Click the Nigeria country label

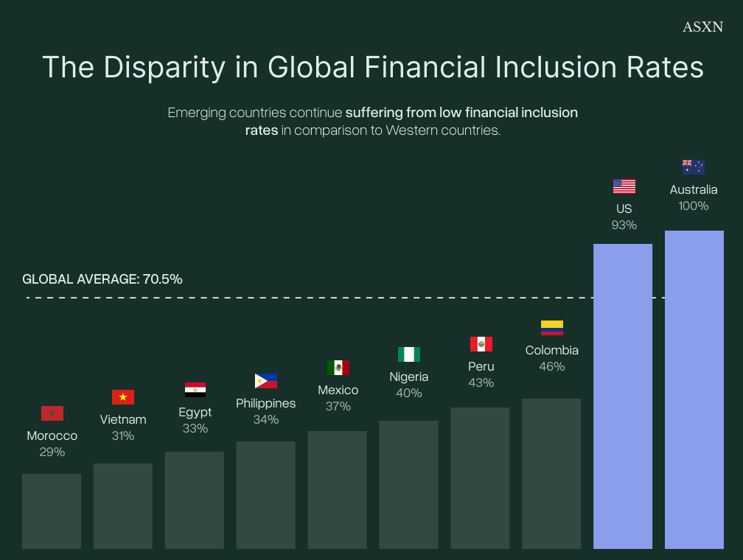pyautogui.click(x=409, y=377)
